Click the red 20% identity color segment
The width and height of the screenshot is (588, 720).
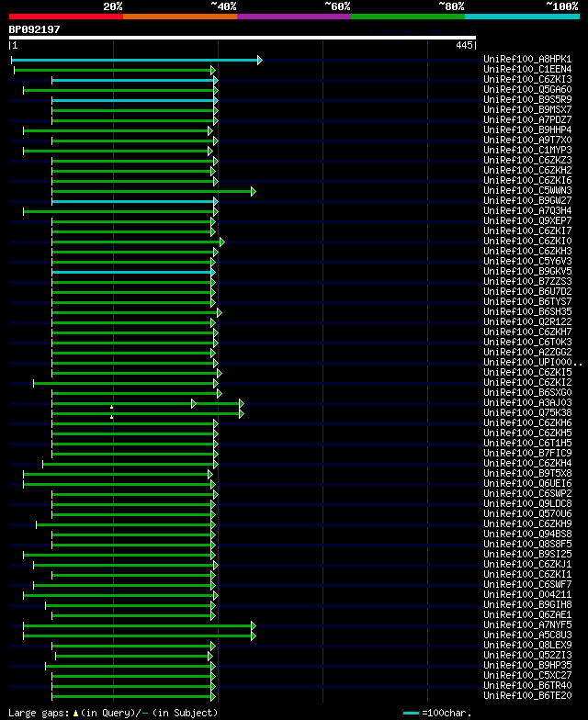(66, 17)
